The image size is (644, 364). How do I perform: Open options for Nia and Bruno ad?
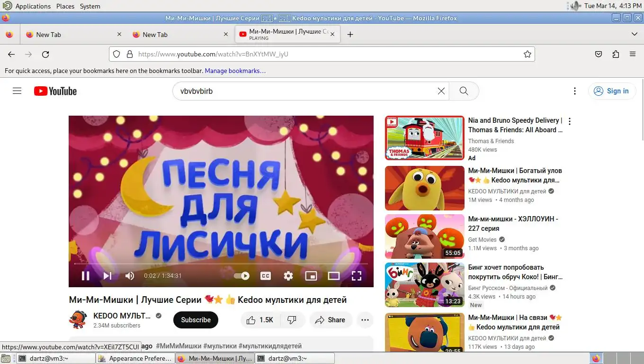(x=570, y=121)
